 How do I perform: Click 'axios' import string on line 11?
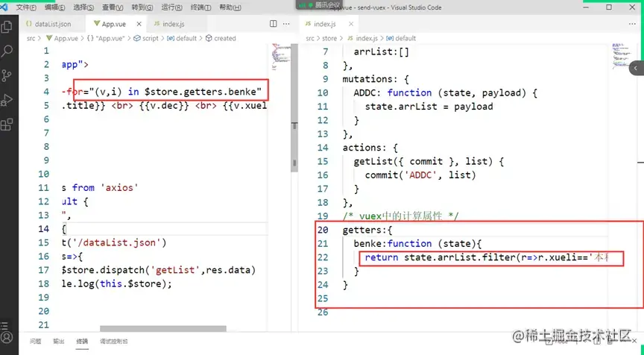click(119, 188)
